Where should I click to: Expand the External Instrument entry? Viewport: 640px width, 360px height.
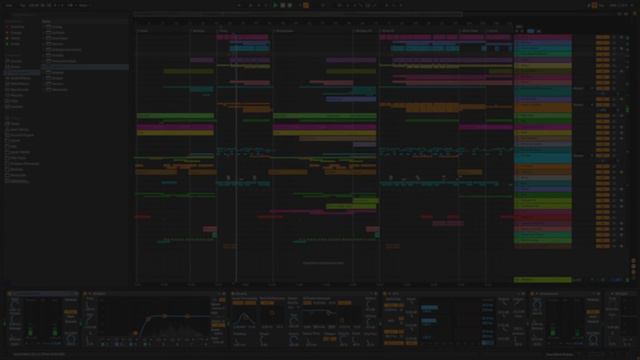tap(44, 50)
